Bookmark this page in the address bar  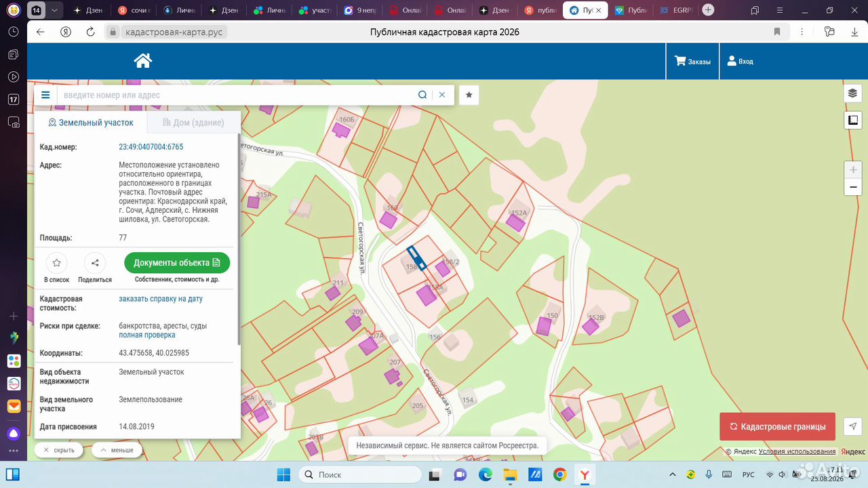[x=777, y=32]
